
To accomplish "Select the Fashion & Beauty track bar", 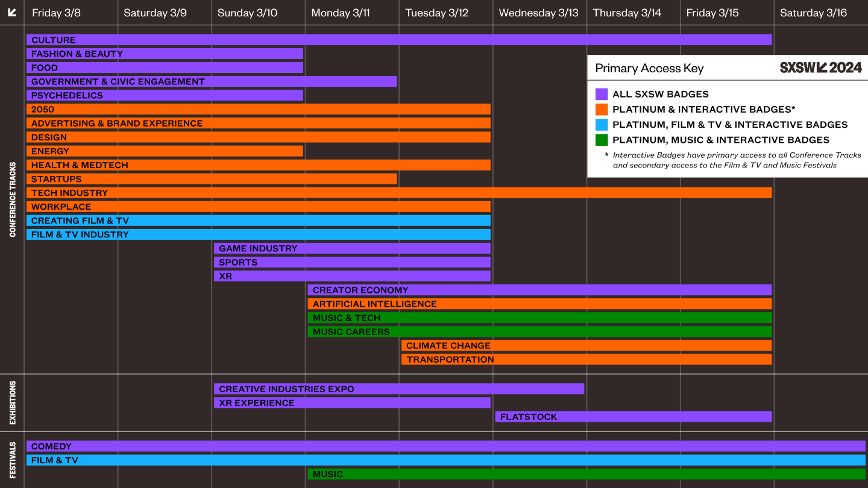I will click(165, 54).
